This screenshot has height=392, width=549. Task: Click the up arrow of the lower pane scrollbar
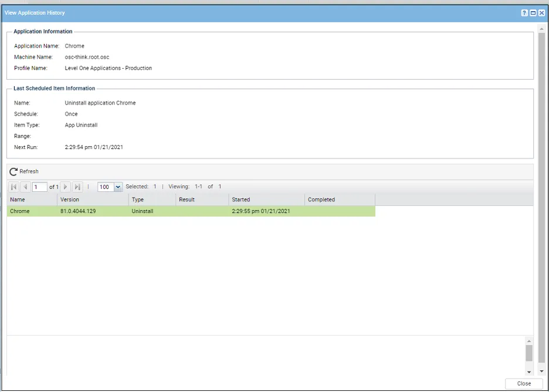(x=529, y=341)
